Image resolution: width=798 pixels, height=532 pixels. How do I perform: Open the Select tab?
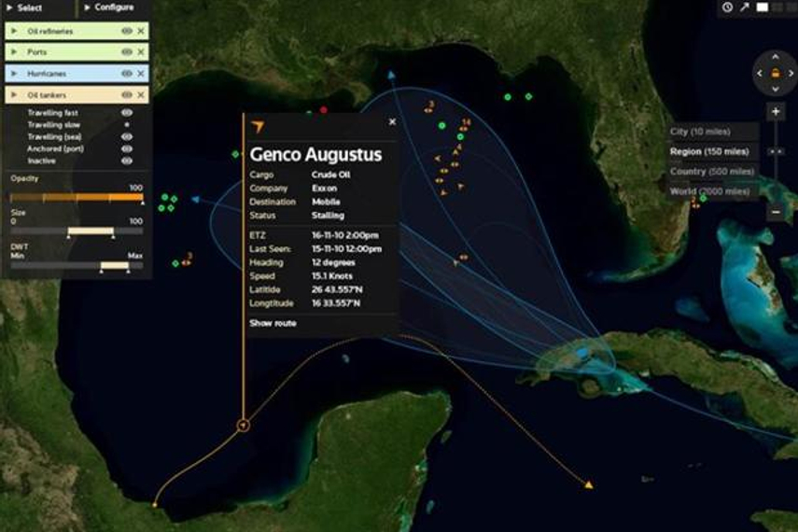pos(30,7)
